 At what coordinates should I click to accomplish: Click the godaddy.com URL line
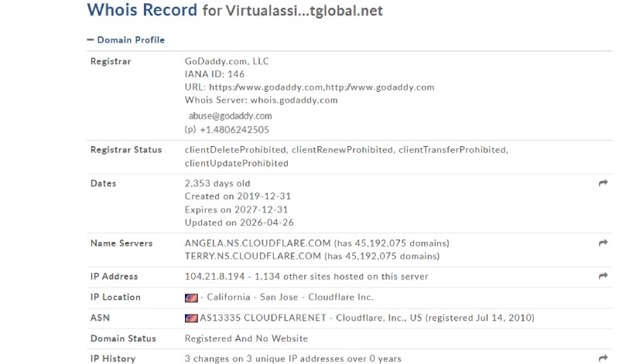tap(309, 87)
